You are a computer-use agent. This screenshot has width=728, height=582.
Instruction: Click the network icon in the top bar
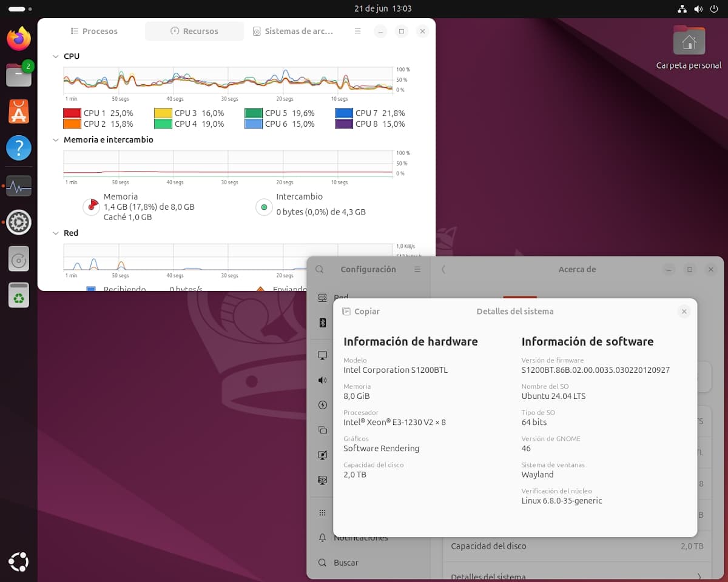coord(682,8)
